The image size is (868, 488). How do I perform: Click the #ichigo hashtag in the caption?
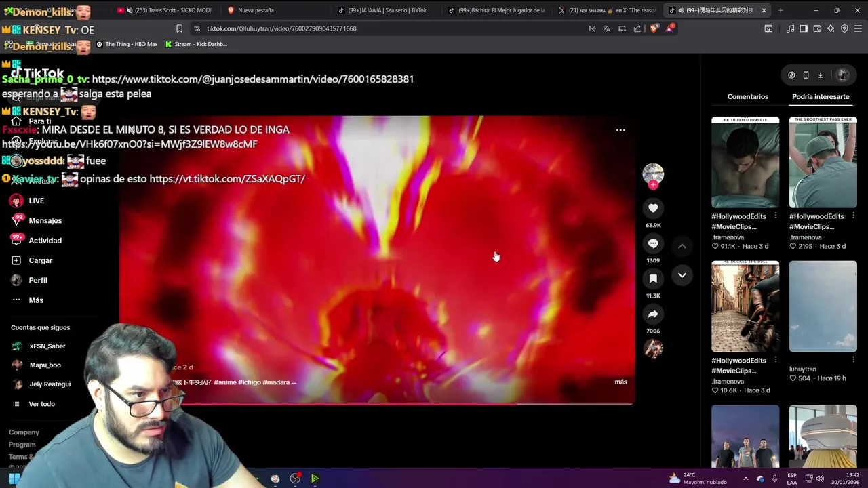(249, 382)
